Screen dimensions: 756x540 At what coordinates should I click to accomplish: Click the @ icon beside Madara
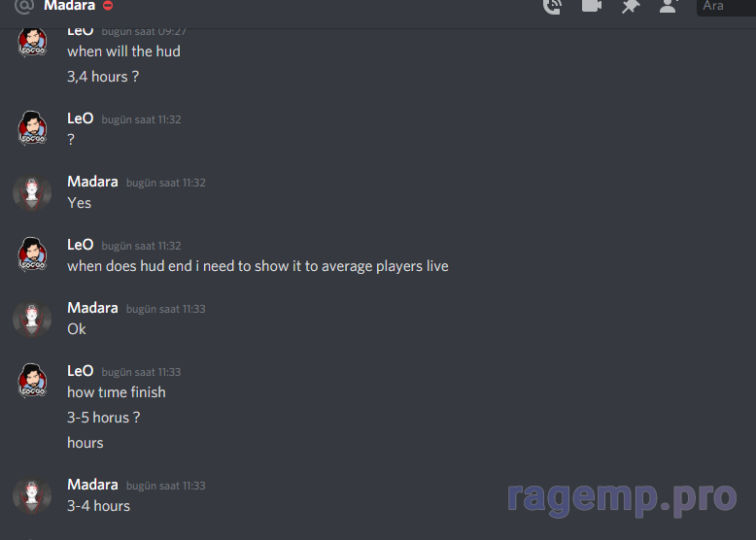(x=24, y=6)
